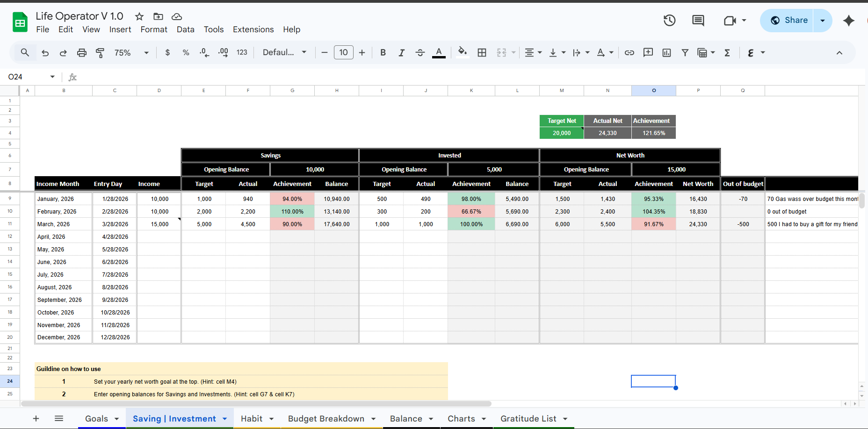Open the Extensions menu

point(253,29)
